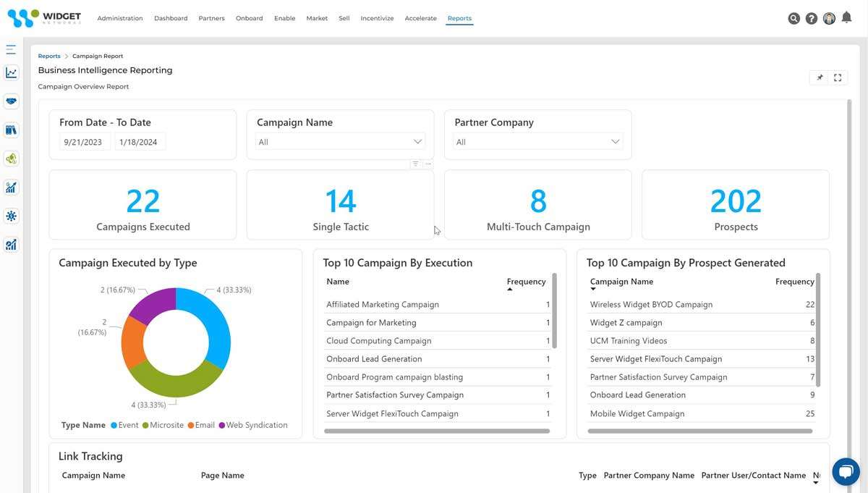The height and width of the screenshot is (493, 868).
Task: Click the Reports breadcrumb link
Action: click(48, 56)
